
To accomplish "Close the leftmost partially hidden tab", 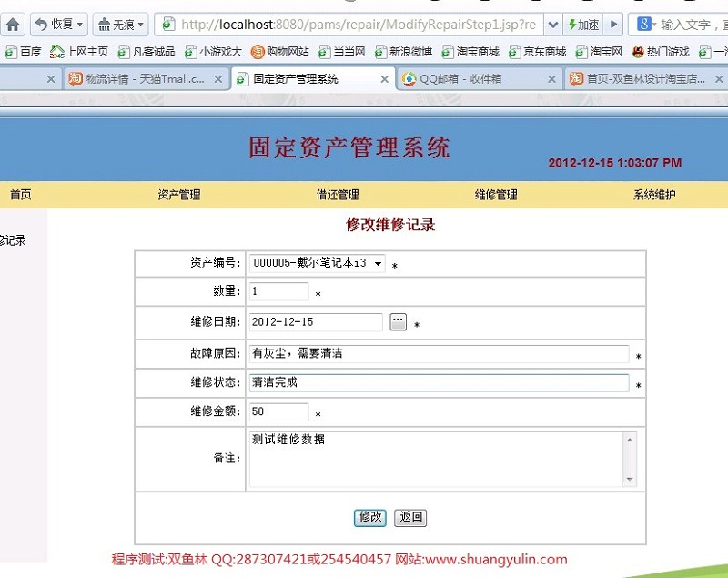I will [x=51, y=79].
